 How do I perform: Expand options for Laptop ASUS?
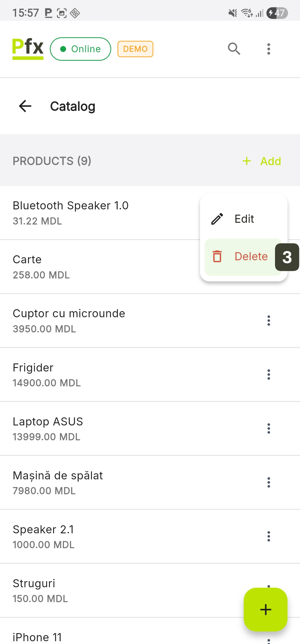[x=268, y=428]
